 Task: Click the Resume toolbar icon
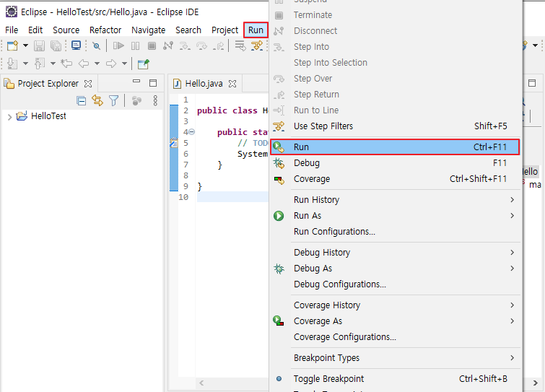118,46
